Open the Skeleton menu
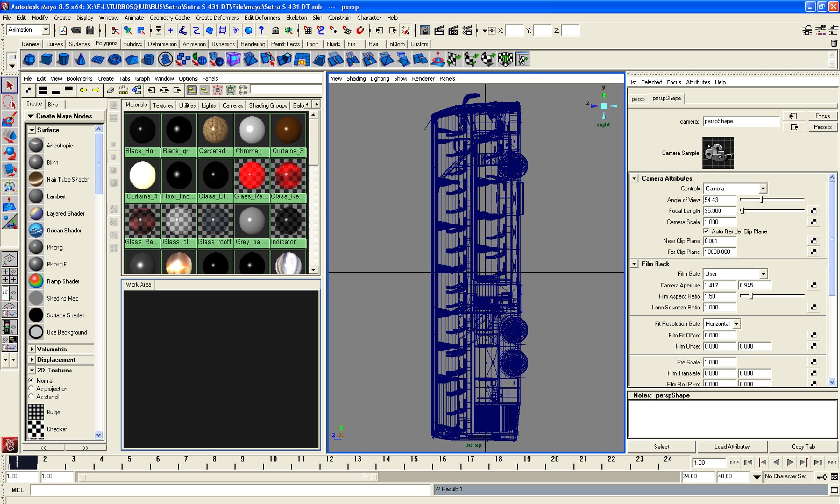 (296, 18)
